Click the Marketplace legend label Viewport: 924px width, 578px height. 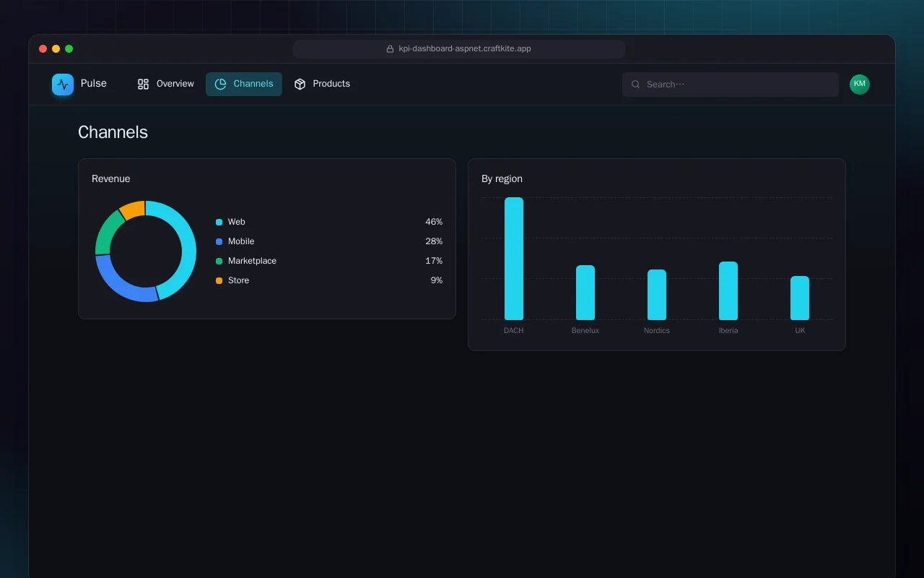click(252, 261)
